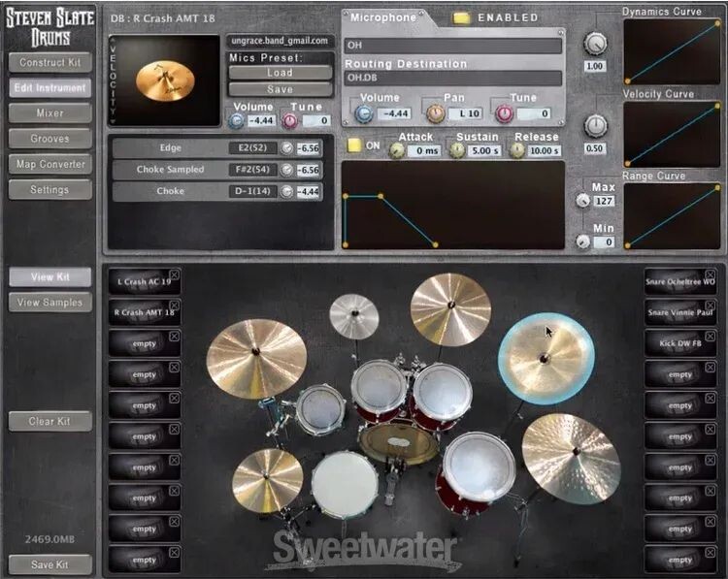The image size is (728, 579).
Task: Remove Snare Vinnie Paul from slot
Action: [x=710, y=306]
